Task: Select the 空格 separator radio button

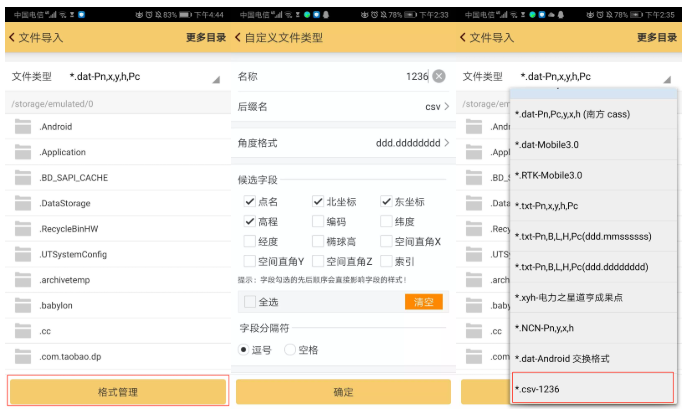Action: point(290,350)
